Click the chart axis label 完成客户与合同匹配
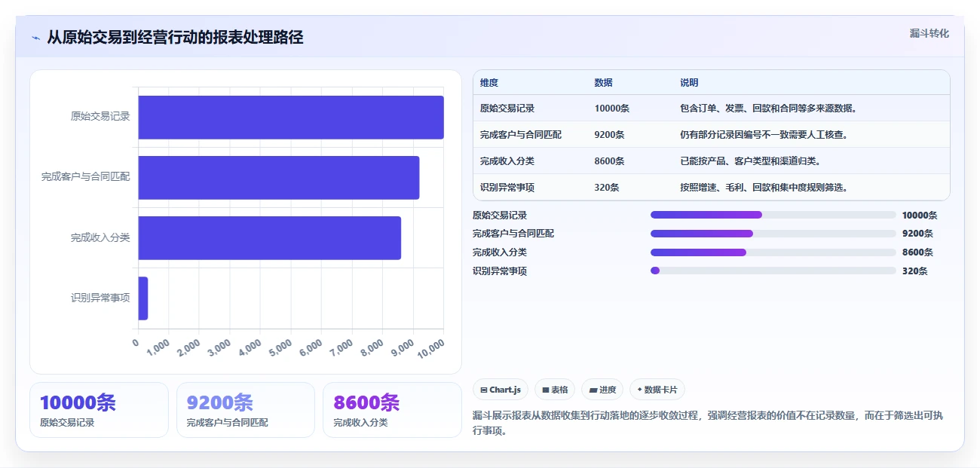 (x=86, y=177)
